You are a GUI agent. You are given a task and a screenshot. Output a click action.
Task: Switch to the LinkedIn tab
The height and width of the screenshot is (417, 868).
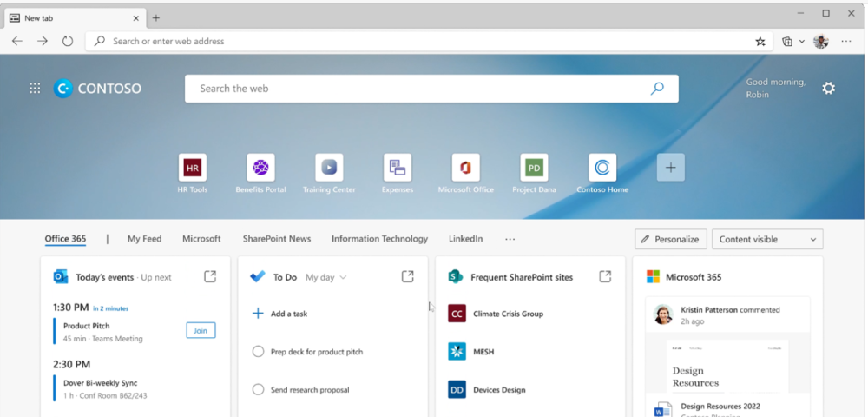click(465, 239)
